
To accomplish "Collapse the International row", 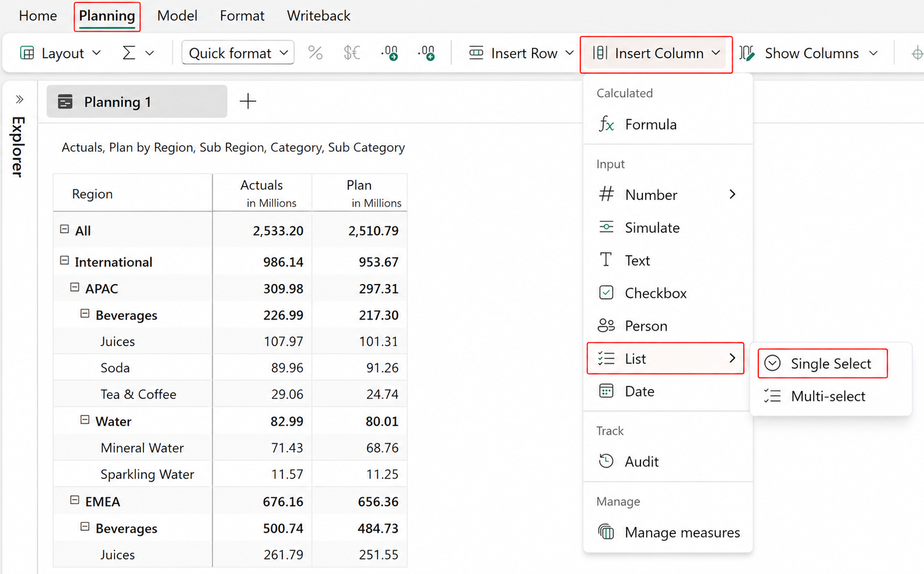I will (x=64, y=261).
